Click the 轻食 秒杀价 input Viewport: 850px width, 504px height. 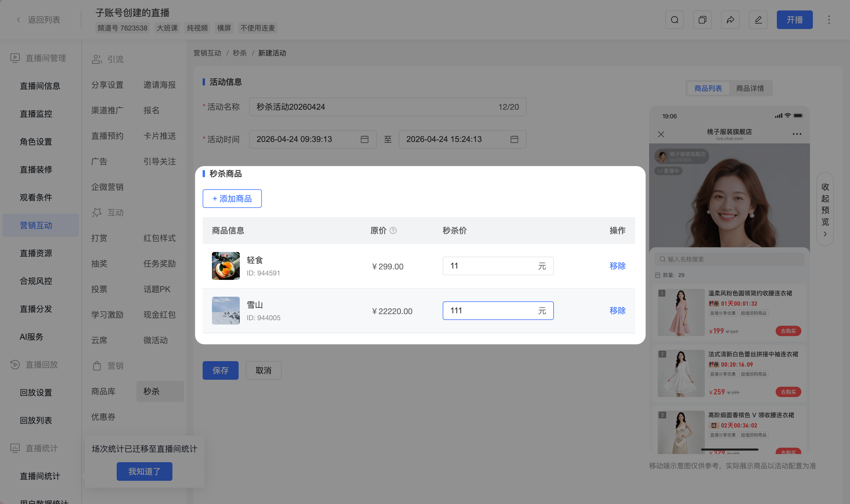pyautogui.click(x=498, y=266)
